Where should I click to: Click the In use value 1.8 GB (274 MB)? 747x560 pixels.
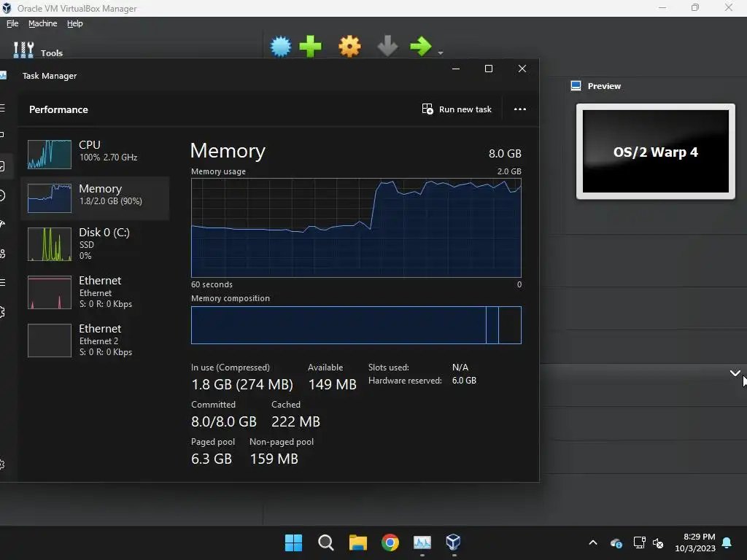(242, 384)
